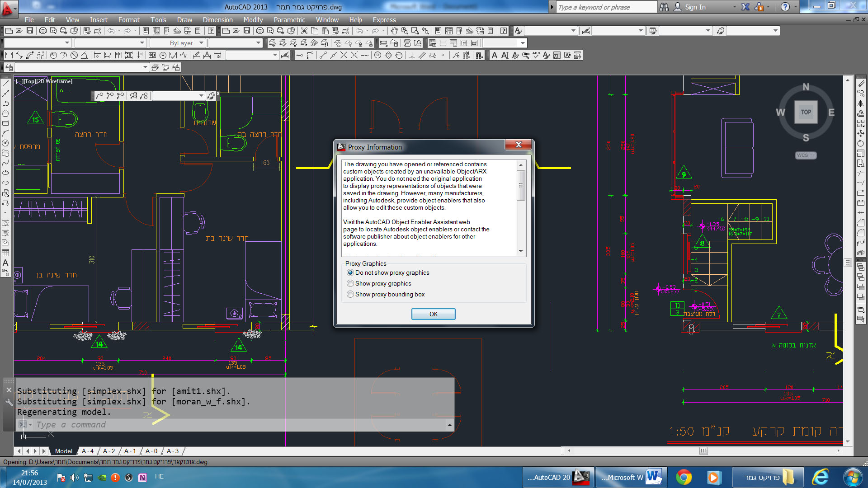Viewport: 868px width, 488px height.
Task: Click the TOP face of ViewCube
Action: click(x=806, y=112)
